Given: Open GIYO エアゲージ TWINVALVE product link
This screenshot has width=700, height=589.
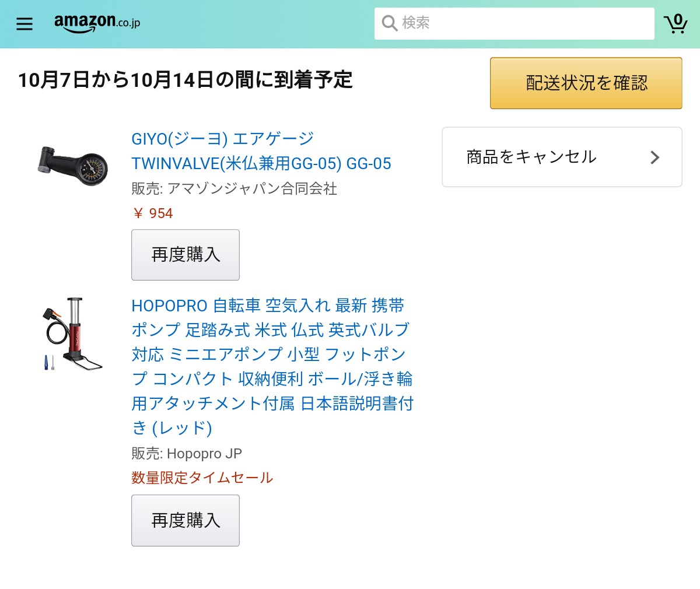Looking at the screenshot, I should click(x=261, y=151).
